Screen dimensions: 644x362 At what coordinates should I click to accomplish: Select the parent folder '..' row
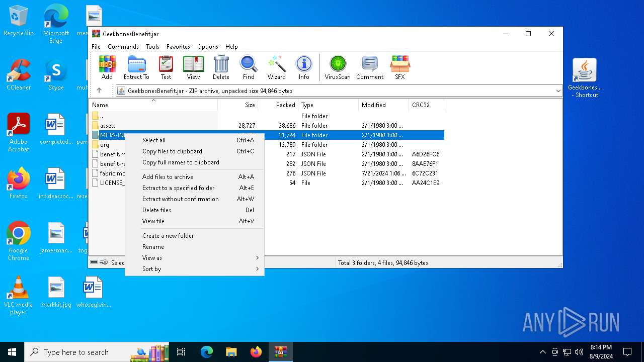(267, 116)
